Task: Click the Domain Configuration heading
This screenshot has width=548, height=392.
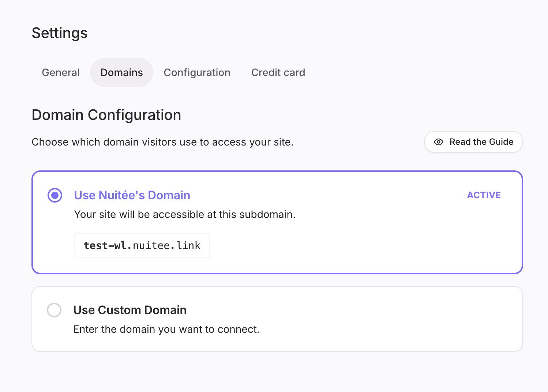Action: tap(106, 115)
